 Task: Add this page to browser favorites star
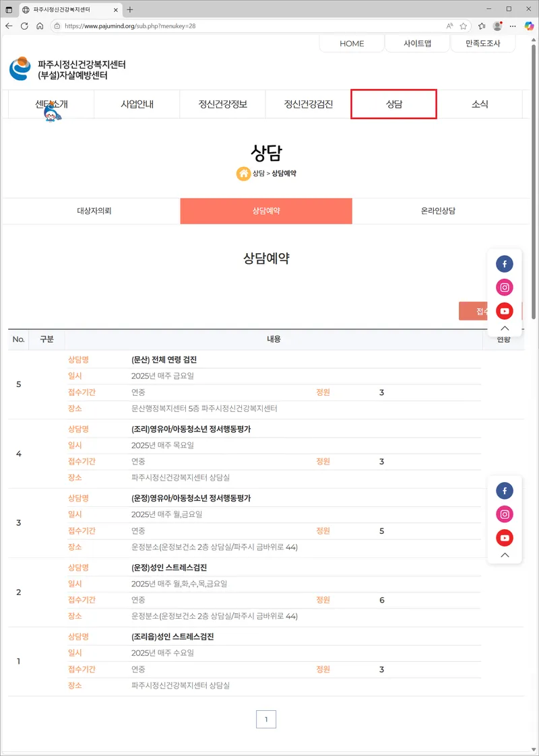464,26
